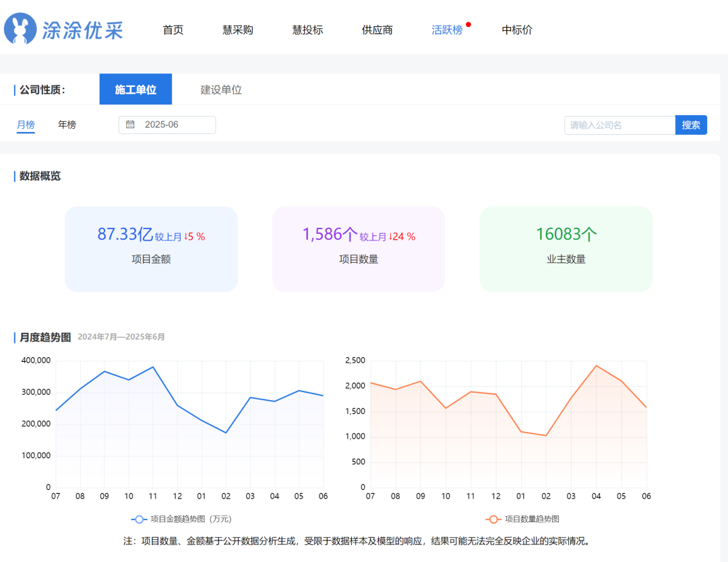728x562 pixels.
Task: Switch to the 年榜 ranking tab
Action: 67,125
